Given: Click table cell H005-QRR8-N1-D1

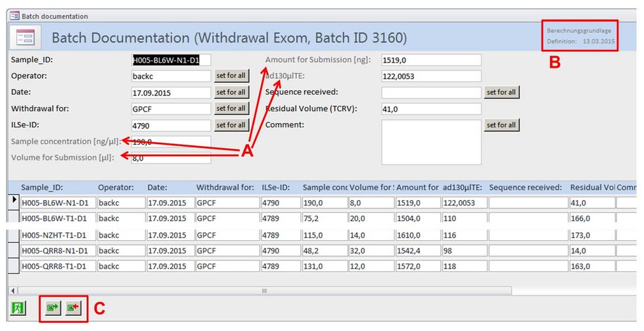Looking at the screenshot, I should click(x=58, y=251).
